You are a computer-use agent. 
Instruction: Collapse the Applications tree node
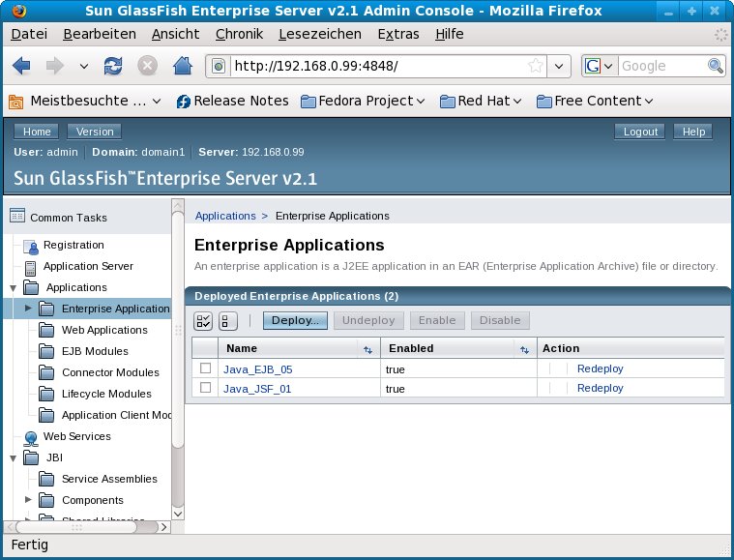(x=13, y=287)
